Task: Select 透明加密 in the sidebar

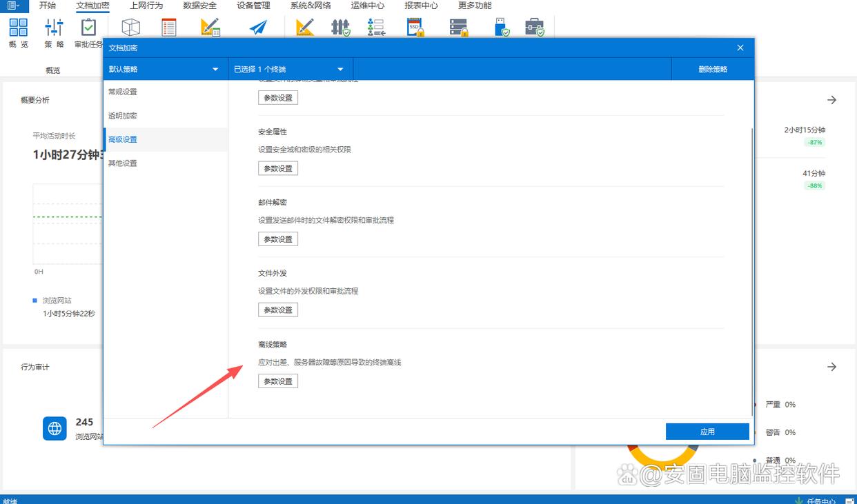Action: click(123, 116)
